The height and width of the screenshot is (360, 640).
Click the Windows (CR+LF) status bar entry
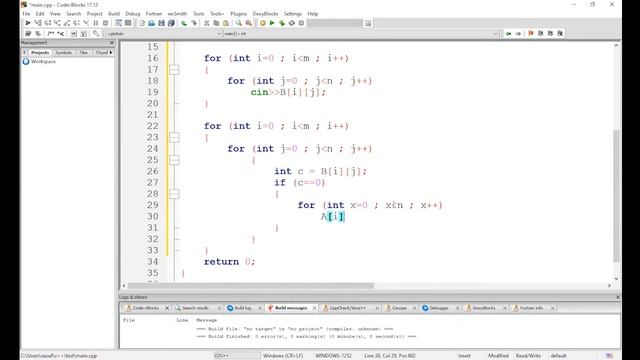point(283,356)
